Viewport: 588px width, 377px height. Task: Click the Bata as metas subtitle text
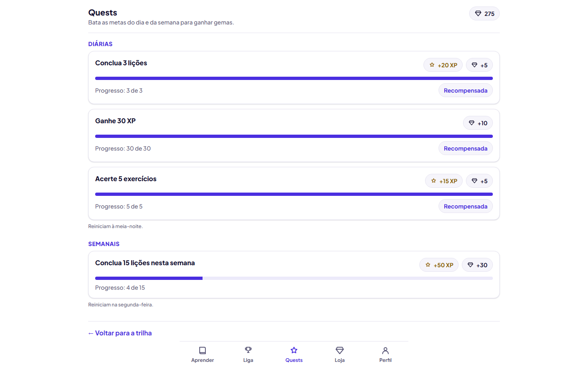click(x=161, y=22)
